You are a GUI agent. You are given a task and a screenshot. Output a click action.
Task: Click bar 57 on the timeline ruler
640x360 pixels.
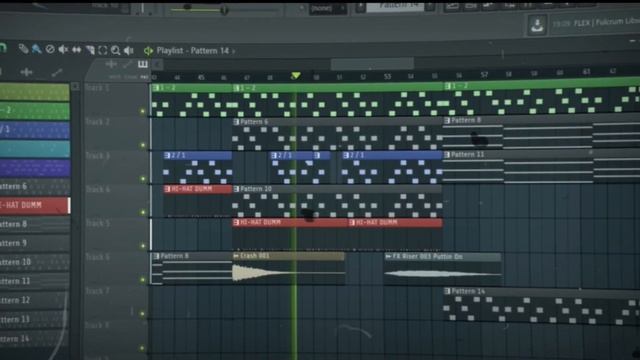click(x=484, y=75)
